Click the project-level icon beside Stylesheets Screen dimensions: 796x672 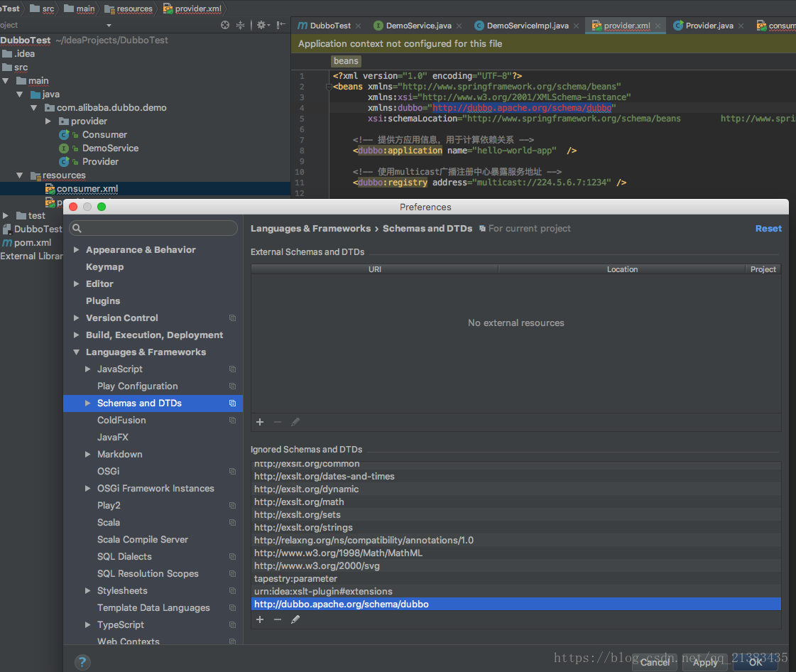(x=232, y=591)
